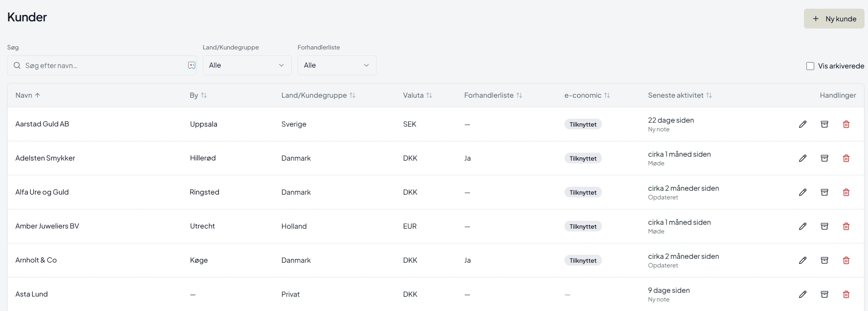
Task: Sort by Forhandlerliste column header
Action: click(493, 95)
